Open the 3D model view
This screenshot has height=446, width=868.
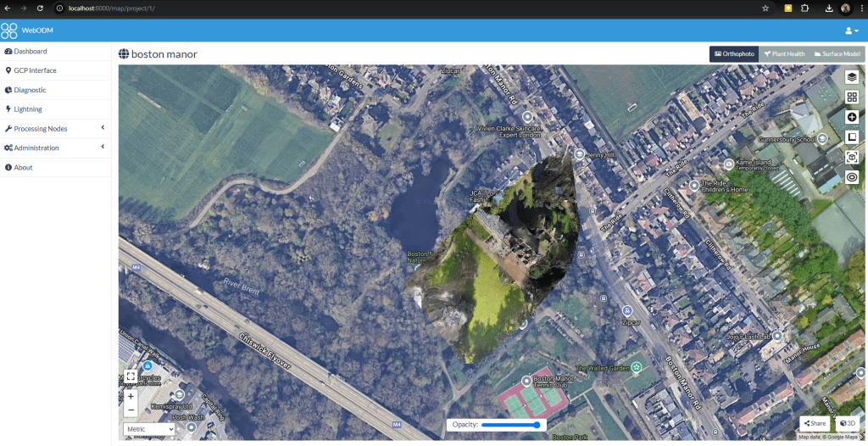click(847, 423)
